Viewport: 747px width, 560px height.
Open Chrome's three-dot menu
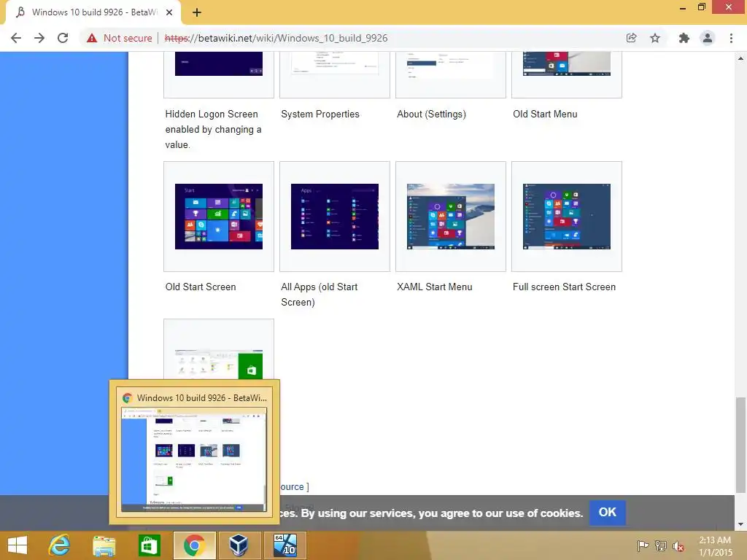pyautogui.click(x=731, y=38)
